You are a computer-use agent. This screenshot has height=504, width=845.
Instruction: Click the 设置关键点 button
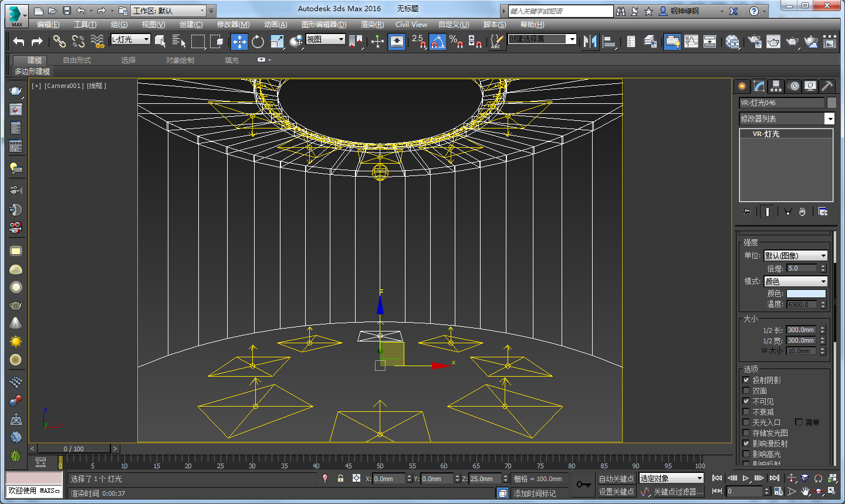pyautogui.click(x=616, y=492)
